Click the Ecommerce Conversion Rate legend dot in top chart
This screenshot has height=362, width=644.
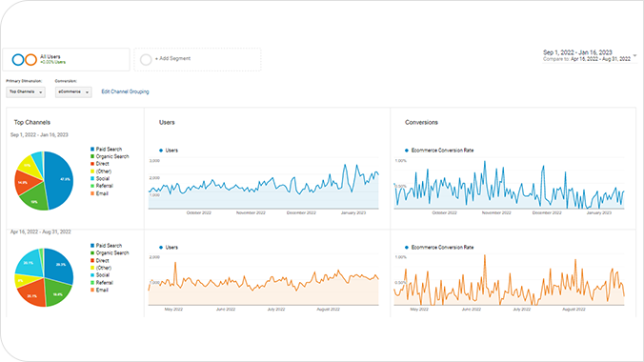(x=407, y=151)
